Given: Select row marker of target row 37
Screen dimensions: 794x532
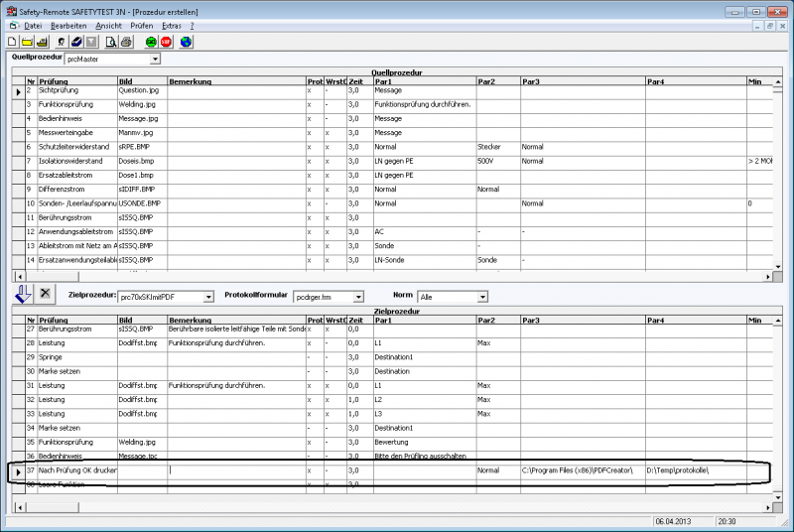Looking at the screenshot, I should click(x=19, y=471).
